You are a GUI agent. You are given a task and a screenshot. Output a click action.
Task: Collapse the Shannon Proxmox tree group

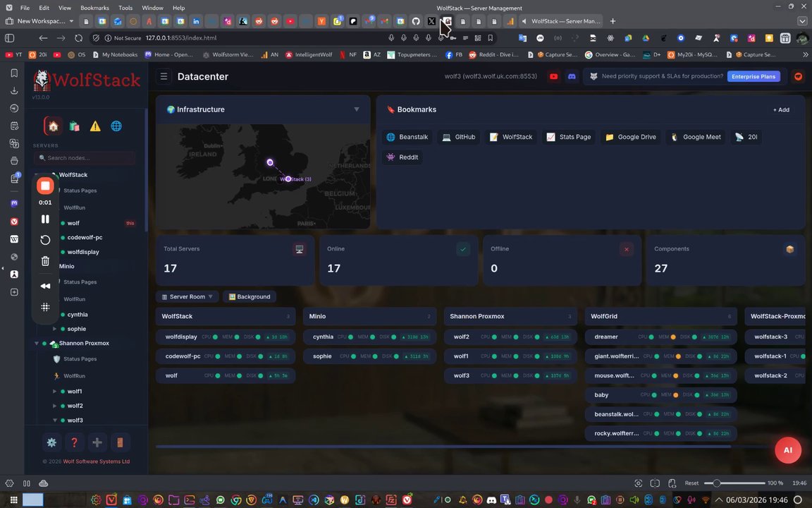(x=36, y=343)
